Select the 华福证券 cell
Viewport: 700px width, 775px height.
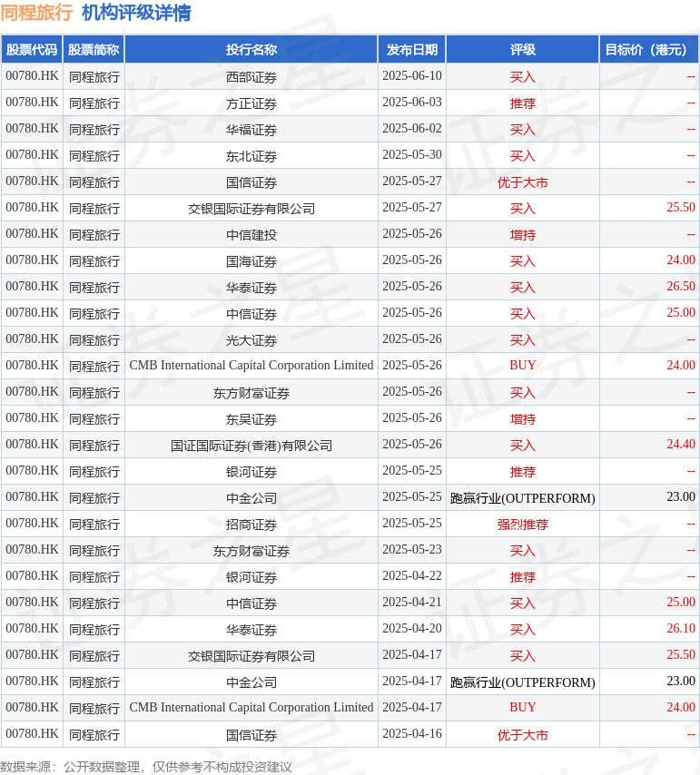pos(251,130)
